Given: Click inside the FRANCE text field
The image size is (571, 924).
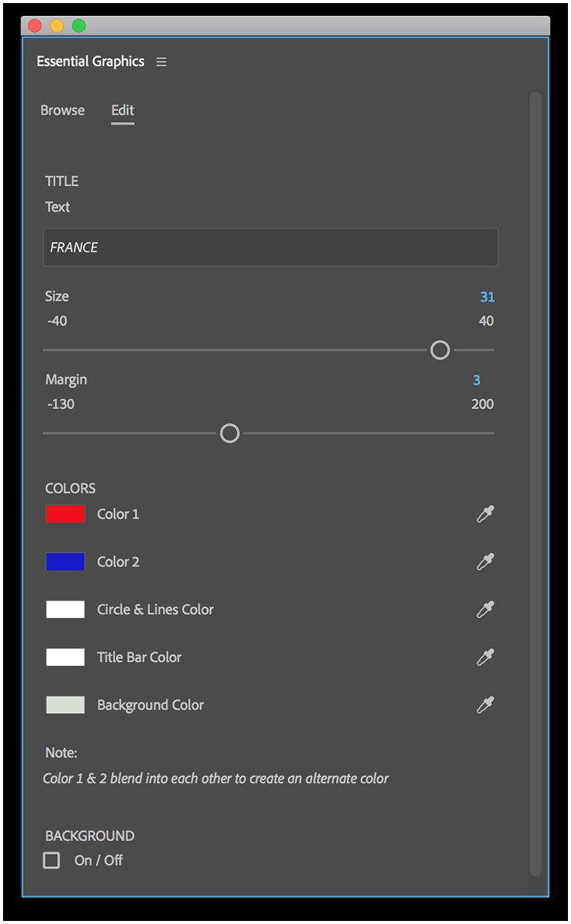Looking at the screenshot, I should [x=270, y=247].
